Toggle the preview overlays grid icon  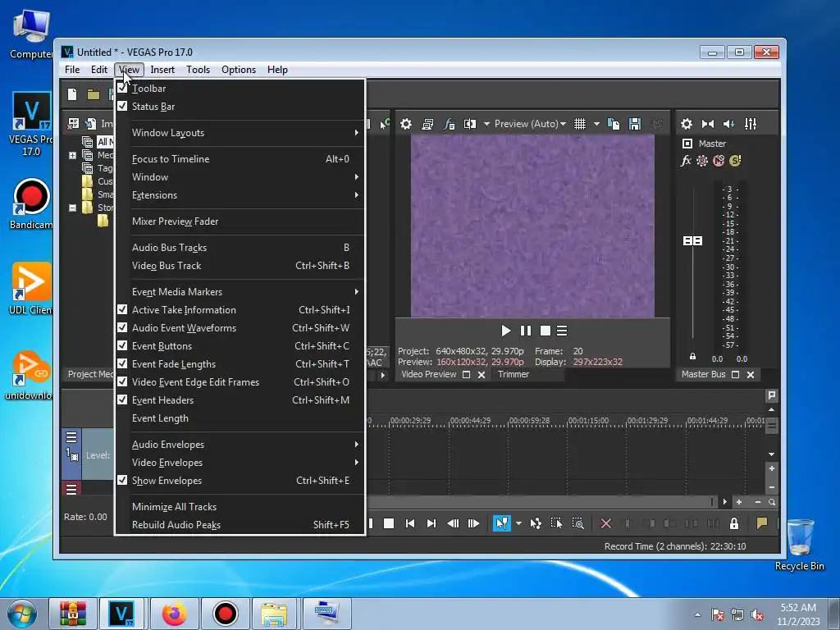[580, 125]
